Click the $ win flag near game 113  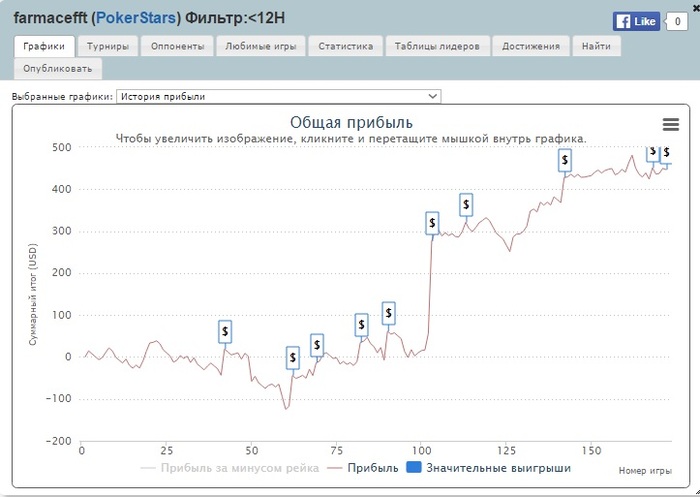coord(466,205)
